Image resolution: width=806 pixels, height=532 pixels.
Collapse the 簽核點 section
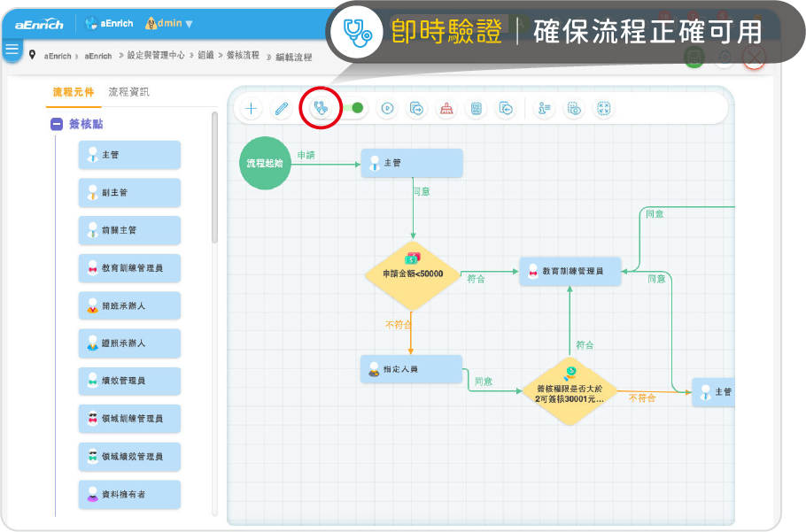(57, 124)
